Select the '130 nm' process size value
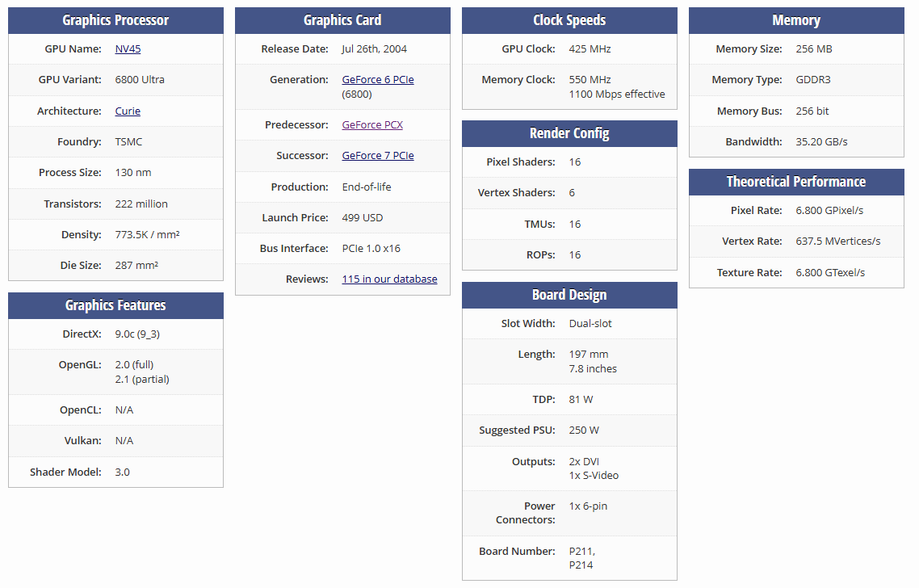The height and width of the screenshot is (588, 919). (133, 173)
